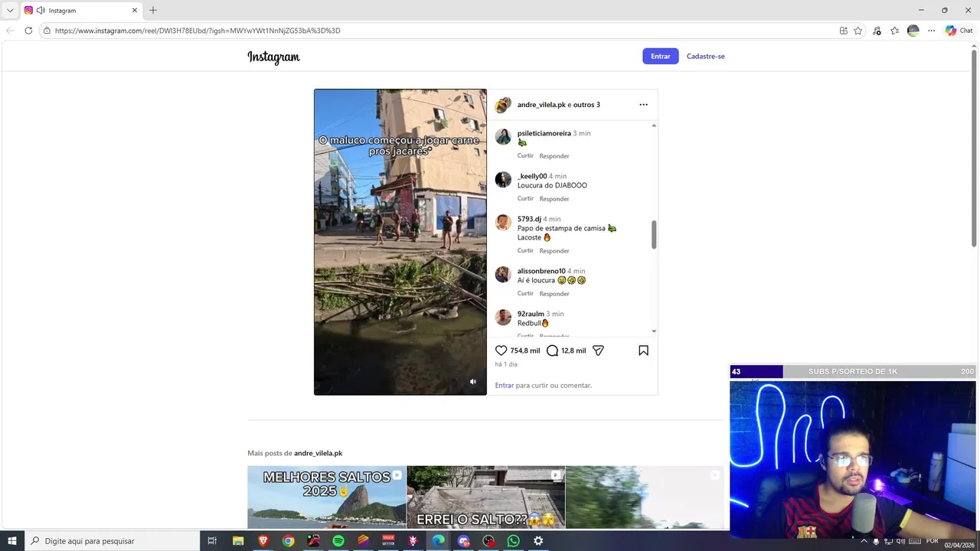Close the Instagram browser tab
This screenshot has height=551, width=980.
point(135,11)
